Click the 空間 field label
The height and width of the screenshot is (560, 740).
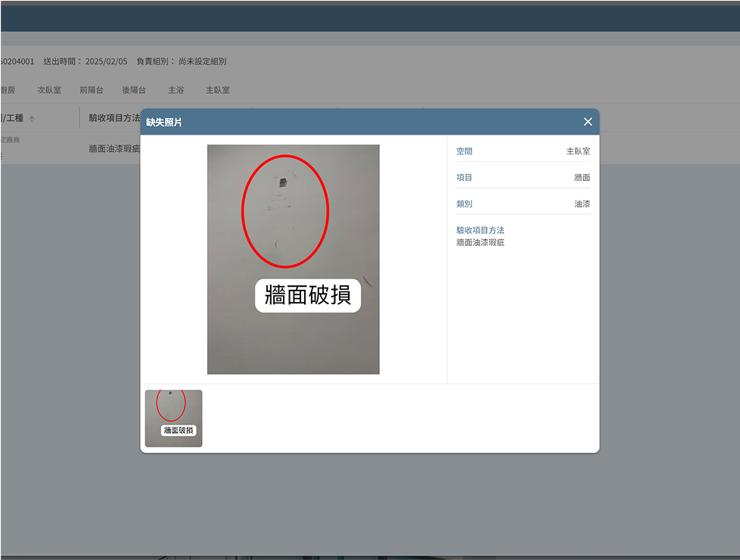(465, 151)
